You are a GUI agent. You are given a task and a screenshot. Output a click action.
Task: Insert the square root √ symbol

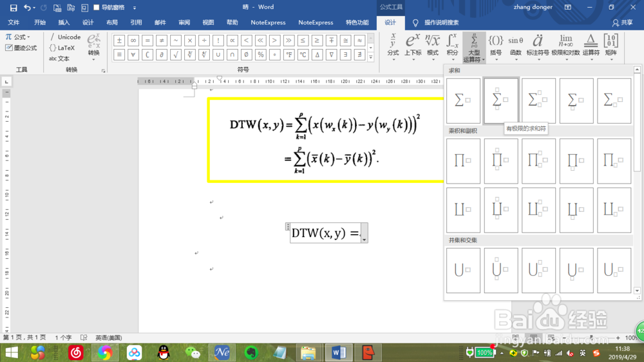tap(176, 54)
